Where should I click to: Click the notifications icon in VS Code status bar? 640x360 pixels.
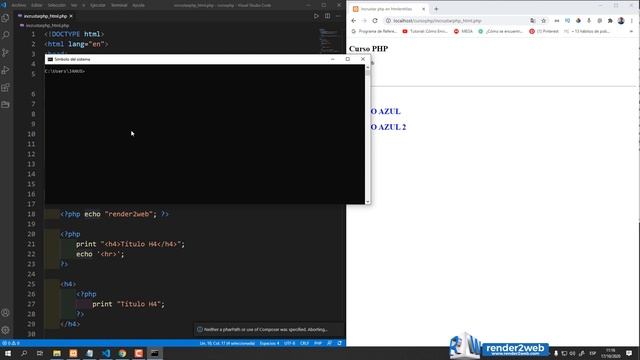(x=340, y=343)
